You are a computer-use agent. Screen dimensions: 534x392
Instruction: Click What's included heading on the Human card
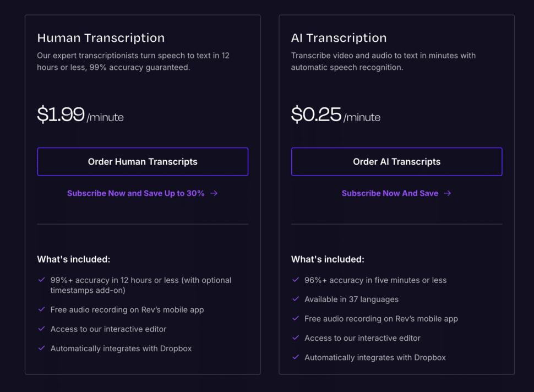[x=73, y=259]
